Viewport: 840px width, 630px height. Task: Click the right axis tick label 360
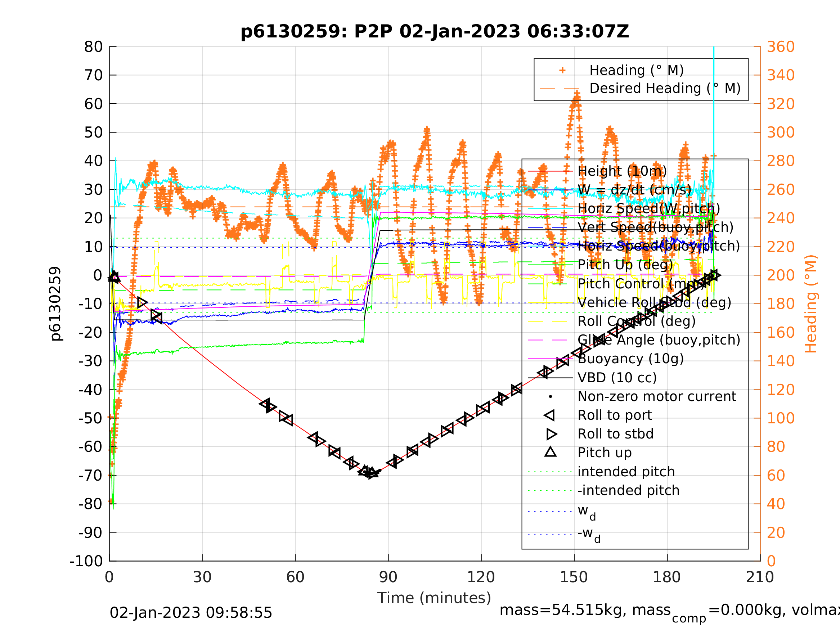781,47
